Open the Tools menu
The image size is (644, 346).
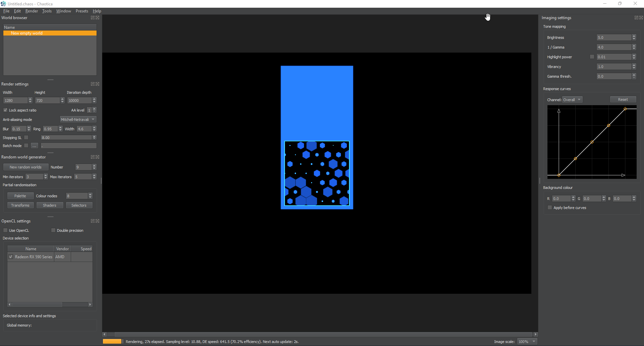pyautogui.click(x=47, y=11)
